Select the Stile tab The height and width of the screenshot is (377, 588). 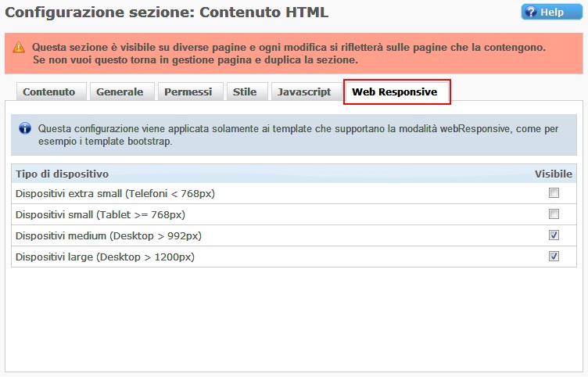245,92
